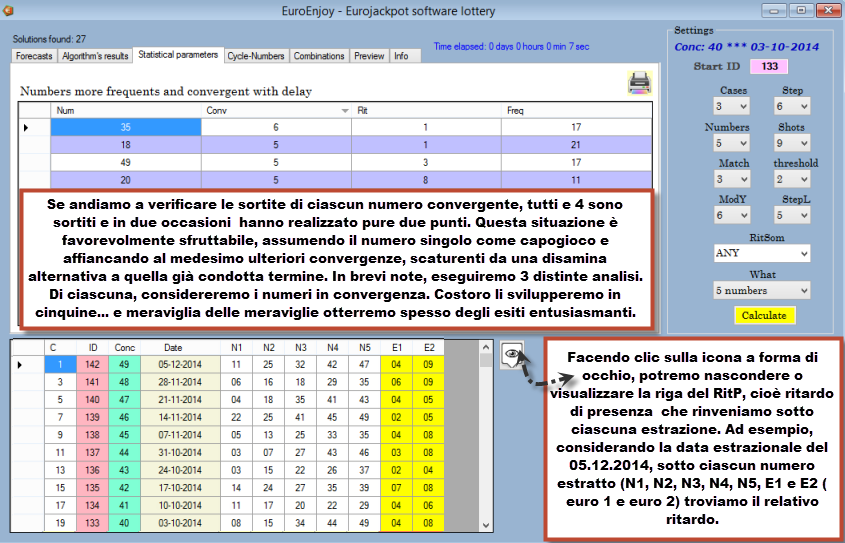
Task: Select date cell 10-10-2014
Action: coord(180,505)
